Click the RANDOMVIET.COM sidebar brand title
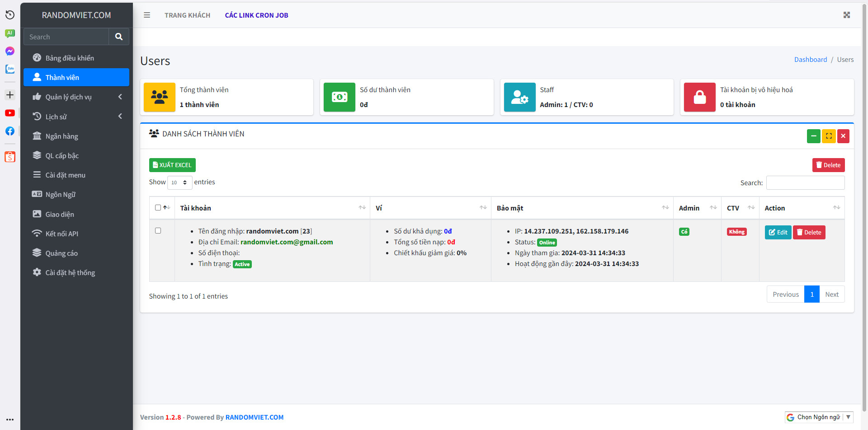 (x=76, y=15)
